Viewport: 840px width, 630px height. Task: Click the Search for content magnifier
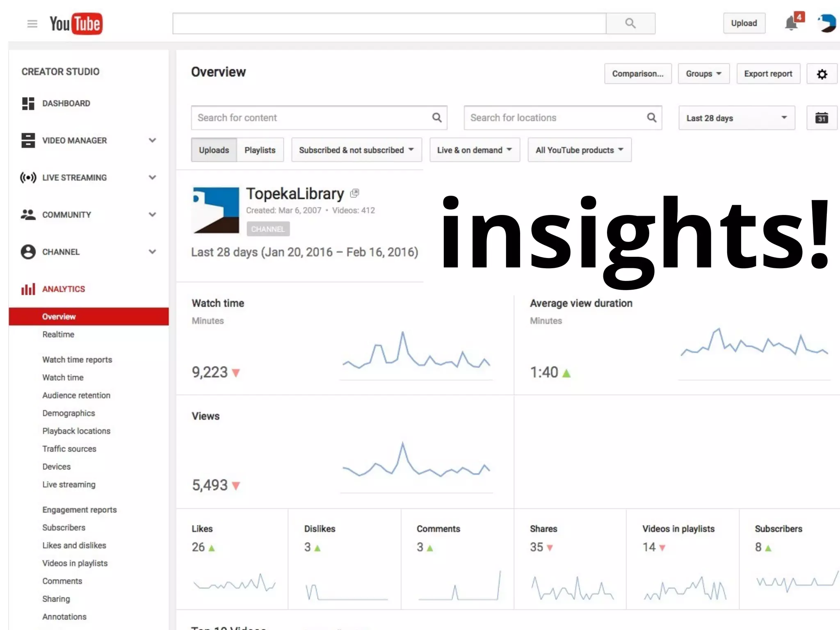pyautogui.click(x=437, y=118)
